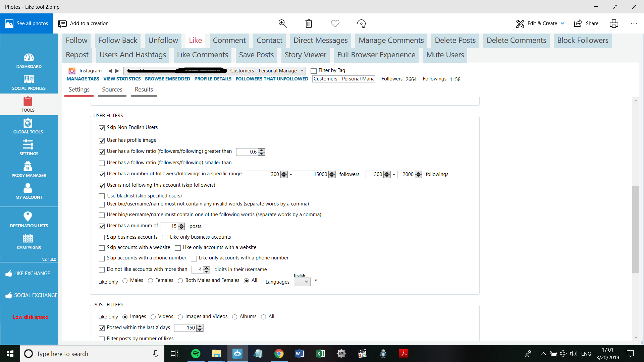Open Destination Lists pin icon

[x=28, y=216]
